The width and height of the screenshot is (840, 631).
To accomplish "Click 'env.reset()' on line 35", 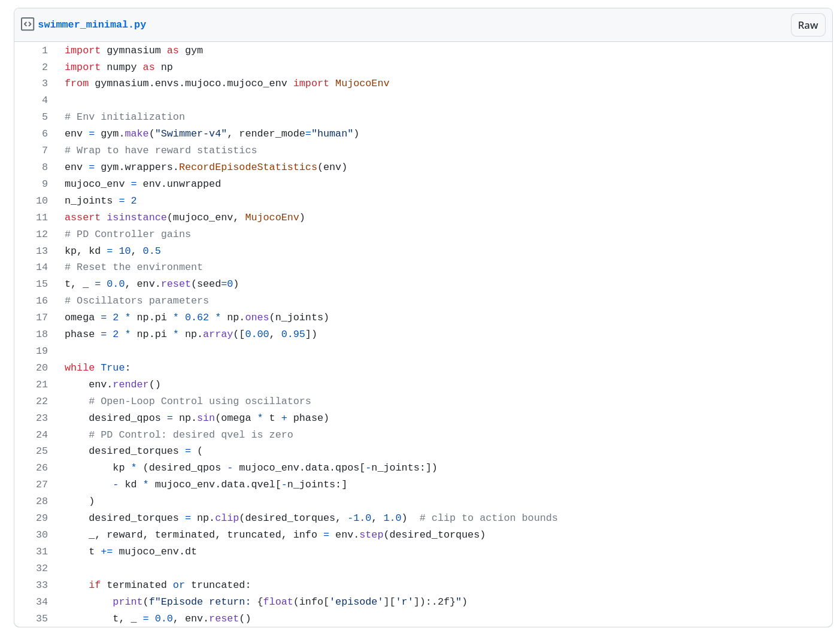I will [218, 618].
